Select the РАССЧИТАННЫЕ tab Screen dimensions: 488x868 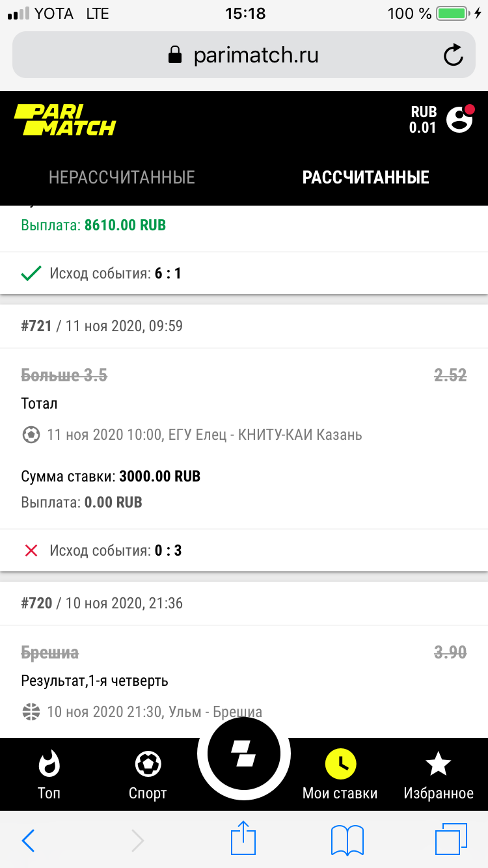coord(366,177)
